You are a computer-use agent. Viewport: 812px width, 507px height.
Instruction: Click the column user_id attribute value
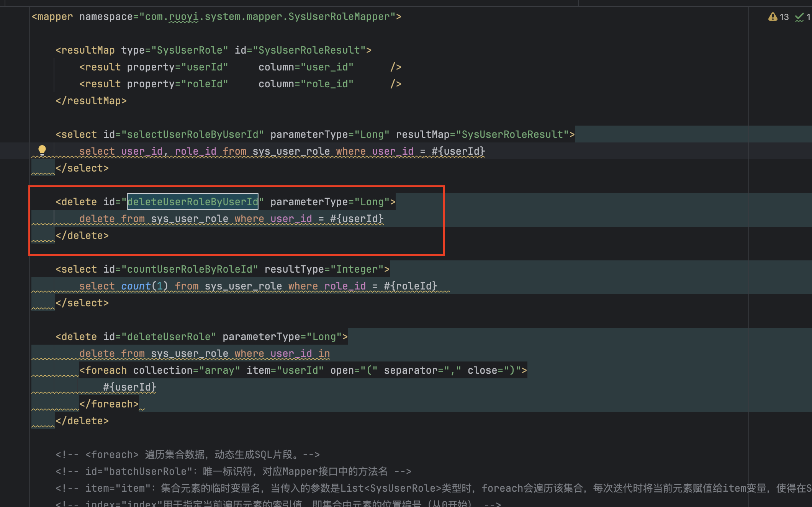(x=327, y=67)
